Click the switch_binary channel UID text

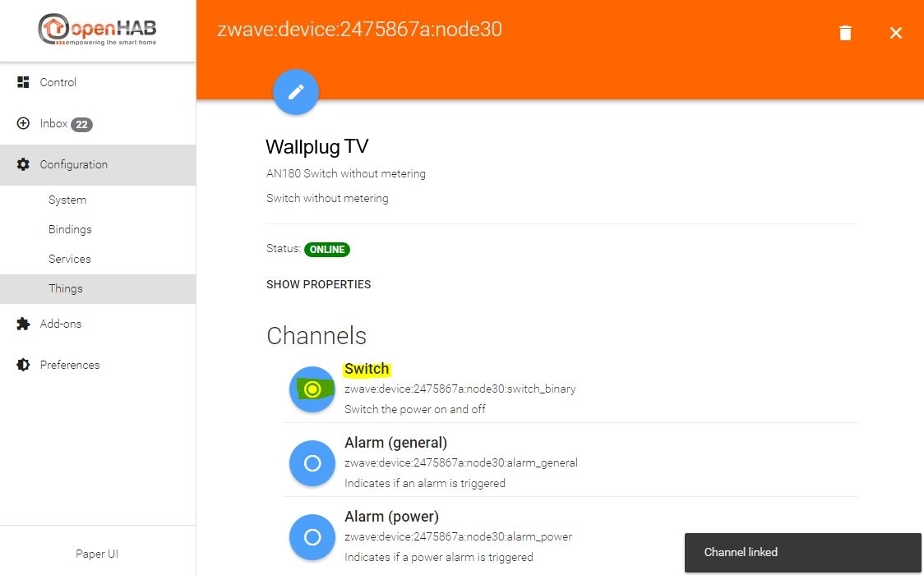click(460, 389)
